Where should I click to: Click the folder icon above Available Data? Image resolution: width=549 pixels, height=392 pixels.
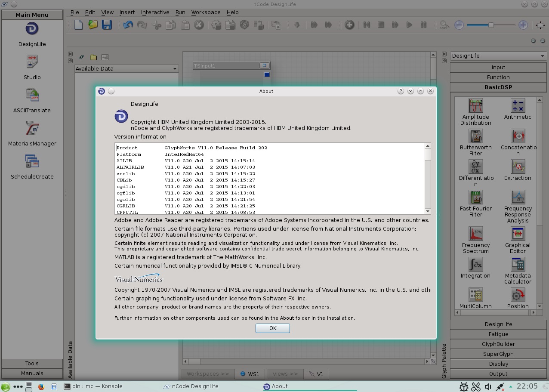(93, 57)
